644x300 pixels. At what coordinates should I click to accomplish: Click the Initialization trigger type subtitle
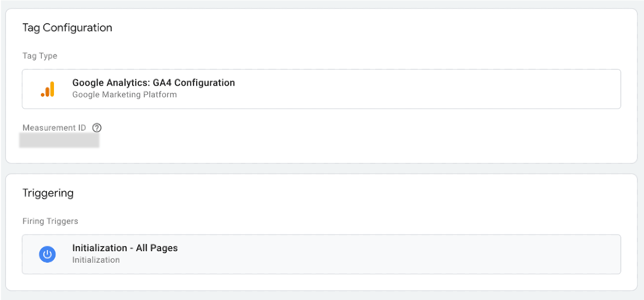(96, 260)
